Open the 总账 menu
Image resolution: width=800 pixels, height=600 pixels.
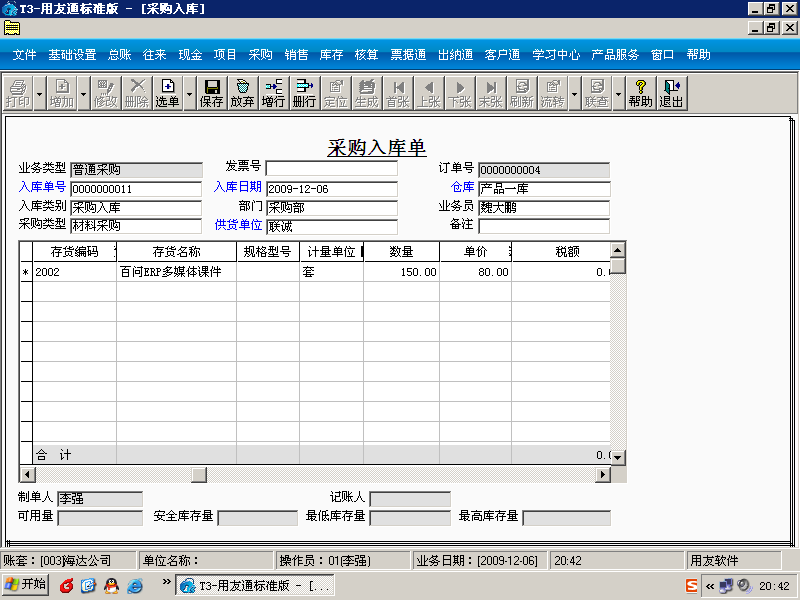(x=119, y=55)
